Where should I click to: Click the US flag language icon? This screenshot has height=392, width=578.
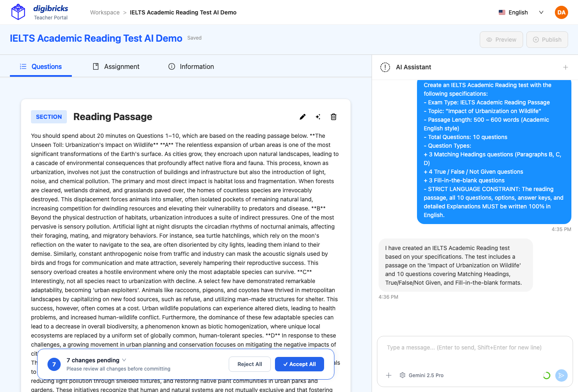point(502,12)
